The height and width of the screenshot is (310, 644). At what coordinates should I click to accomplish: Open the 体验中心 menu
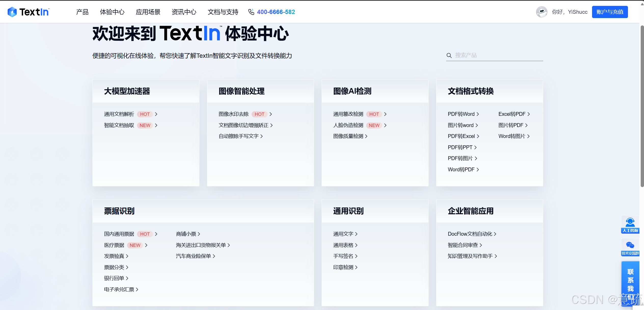click(112, 12)
